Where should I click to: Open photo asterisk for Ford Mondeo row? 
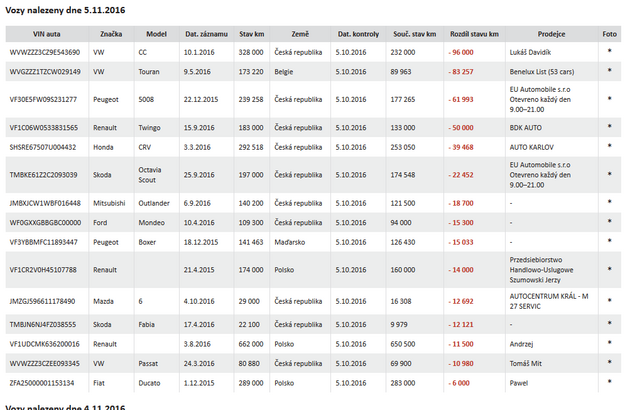pyautogui.click(x=609, y=222)
